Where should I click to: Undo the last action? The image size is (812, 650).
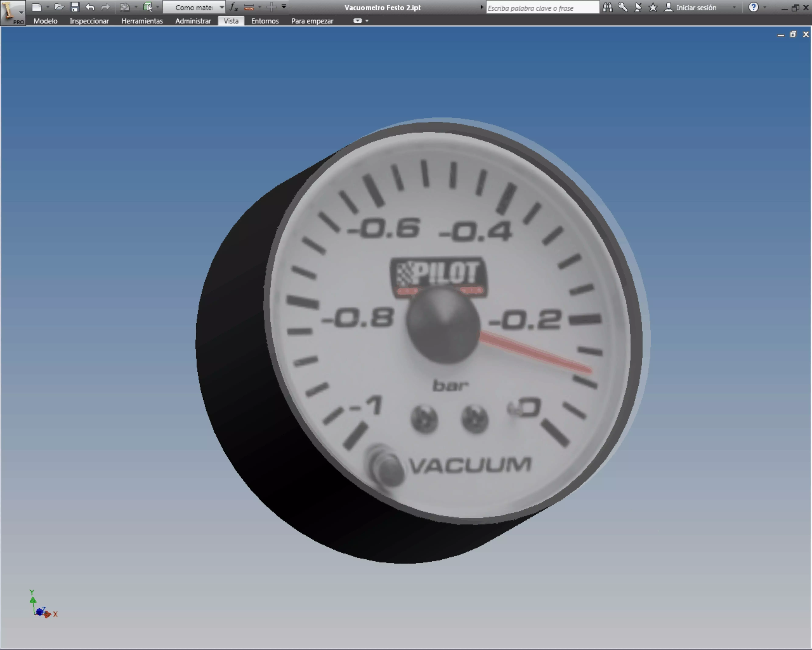pyautogui.click(x=90, y=7)
